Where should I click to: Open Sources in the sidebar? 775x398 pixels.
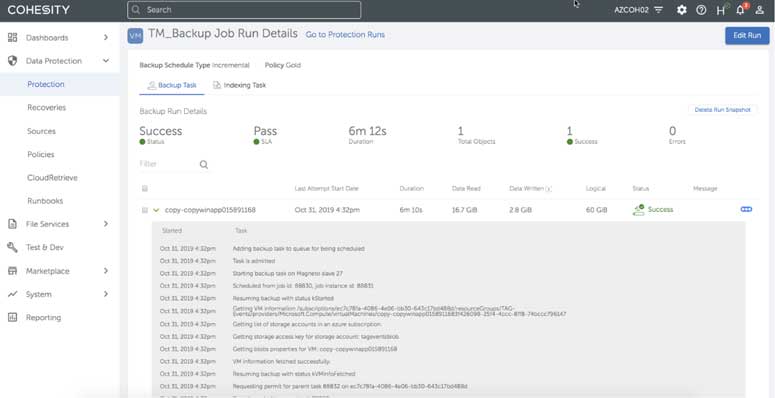[42, 131]
